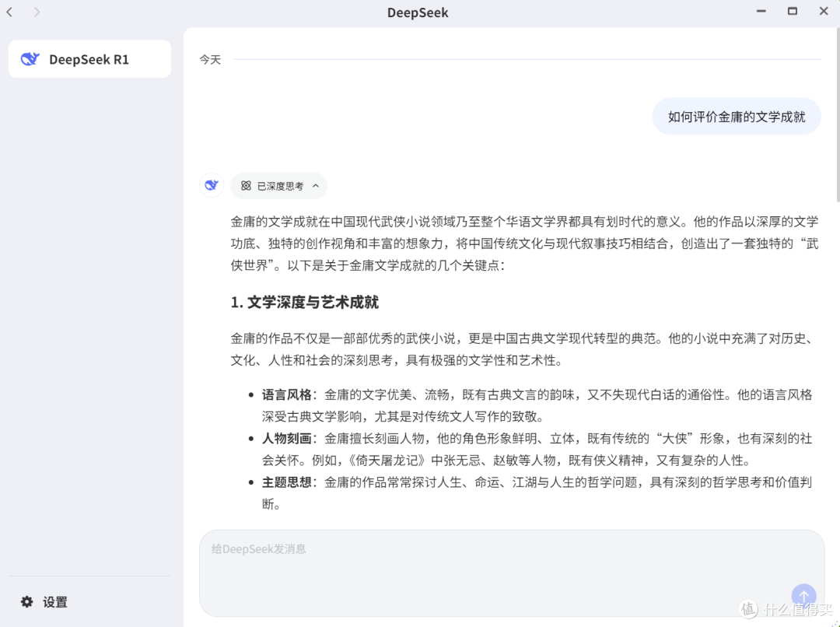840x627 pixels.
Task: Click the bullet label 语言风格
Action: click(286, 395)
